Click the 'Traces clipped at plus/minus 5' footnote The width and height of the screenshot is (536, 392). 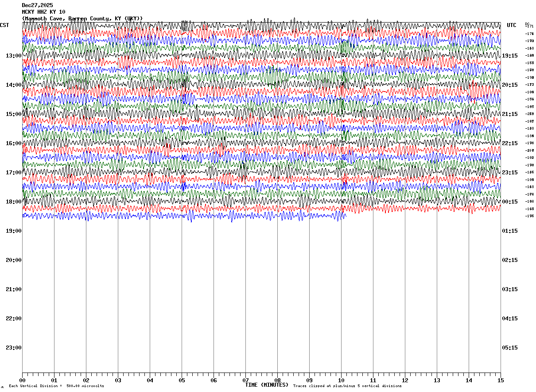pyautogui.click(x=347, y=386)
